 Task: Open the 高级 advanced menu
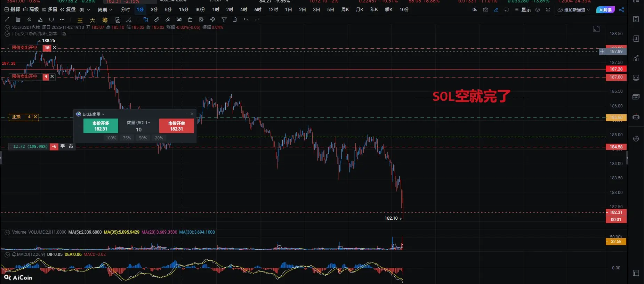[x=31, y=10]
